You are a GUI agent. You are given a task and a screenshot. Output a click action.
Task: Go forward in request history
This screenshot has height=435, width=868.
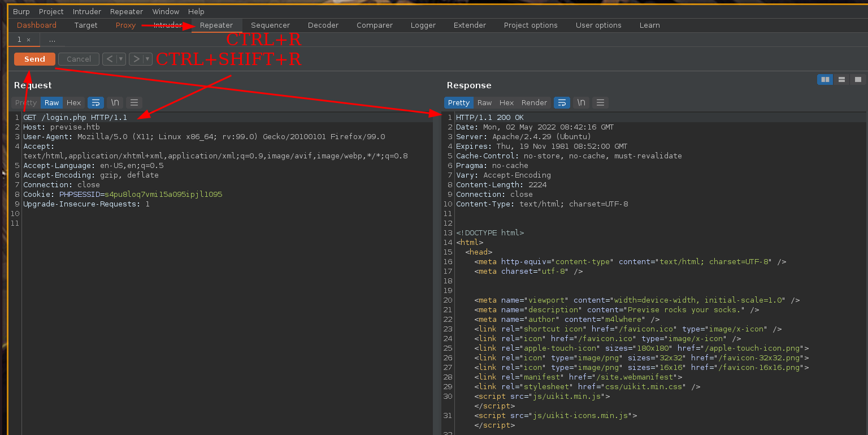pos(136,59)
